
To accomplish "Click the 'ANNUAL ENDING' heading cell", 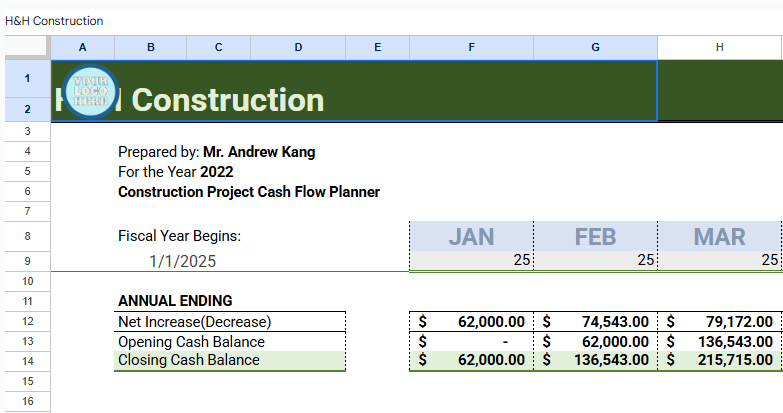I will pyautogui.click(x=175, y=301).
